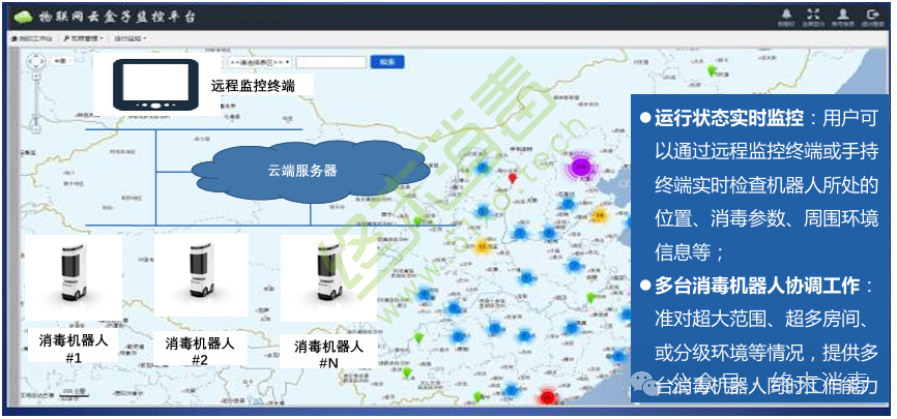Viewport: 897px width, 419px height.
Task: Open 我的工作台 workbench menu item
Action: click(32, 38)
